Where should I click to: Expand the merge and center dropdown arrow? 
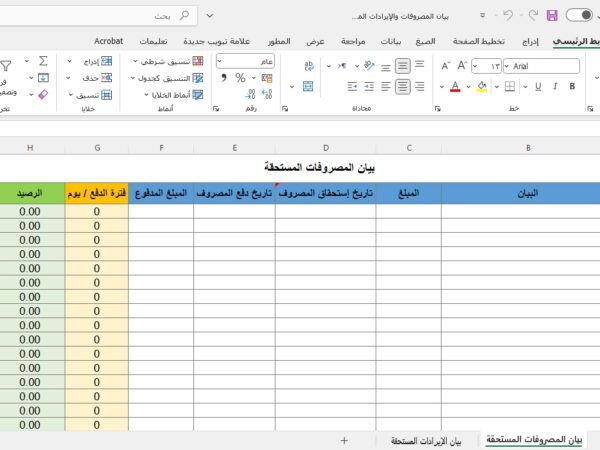click(292, 87)
